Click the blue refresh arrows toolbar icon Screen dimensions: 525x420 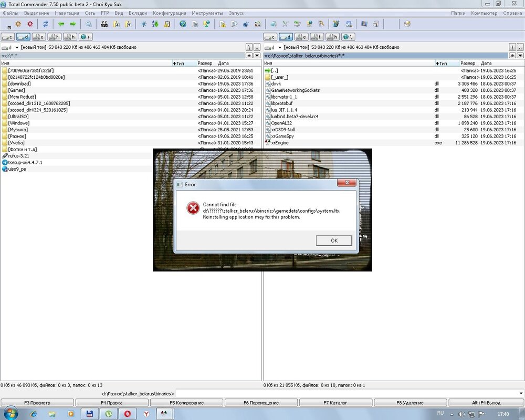coord(46,24)
